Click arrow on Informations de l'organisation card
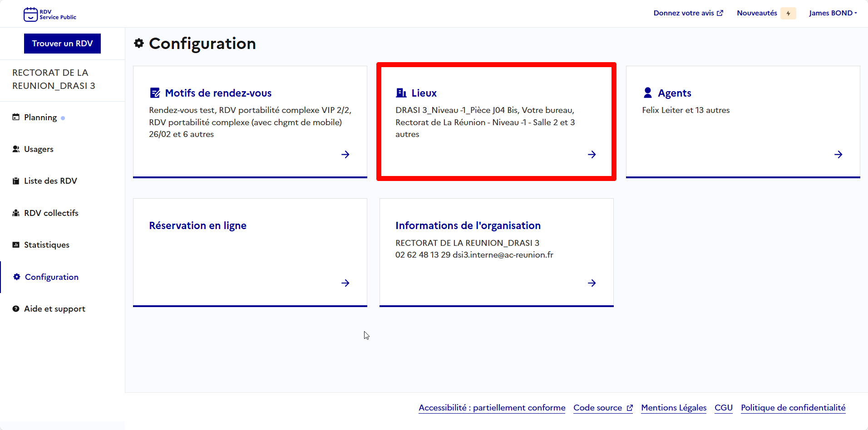 click(592, 283)
